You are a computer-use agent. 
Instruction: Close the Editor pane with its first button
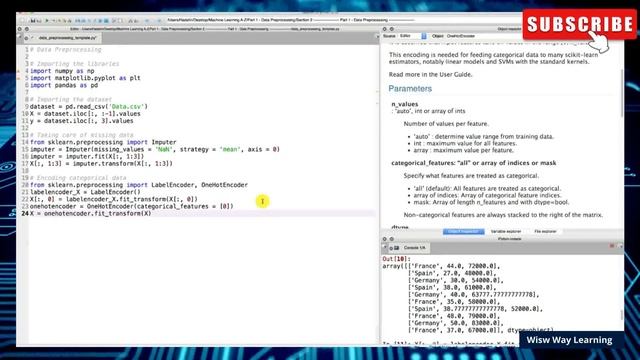click(x=19, y=29)
